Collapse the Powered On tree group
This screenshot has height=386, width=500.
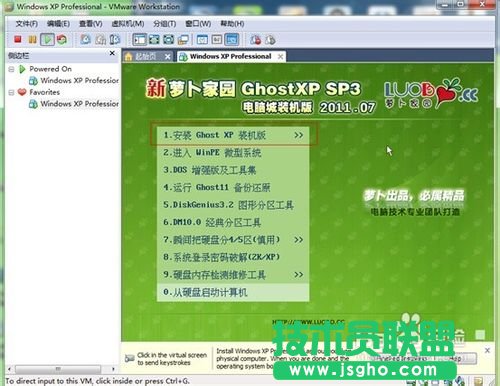point(11,69)
